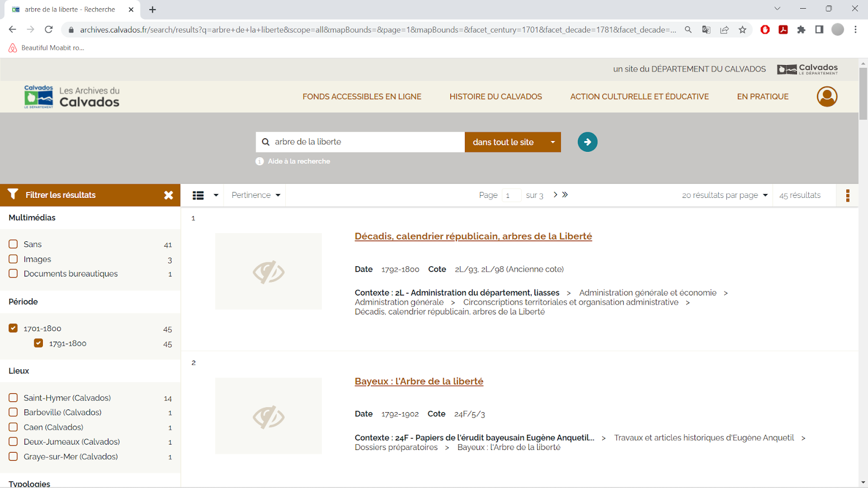The height and width of the screenshot is (488, 868).
Task: Go to the next results page
Action: [555, 195]
